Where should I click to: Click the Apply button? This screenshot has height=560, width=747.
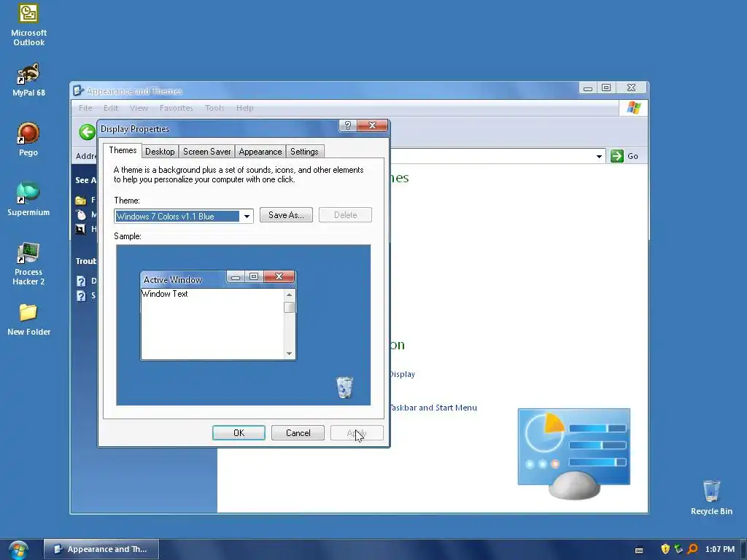[x=357, y=433]
